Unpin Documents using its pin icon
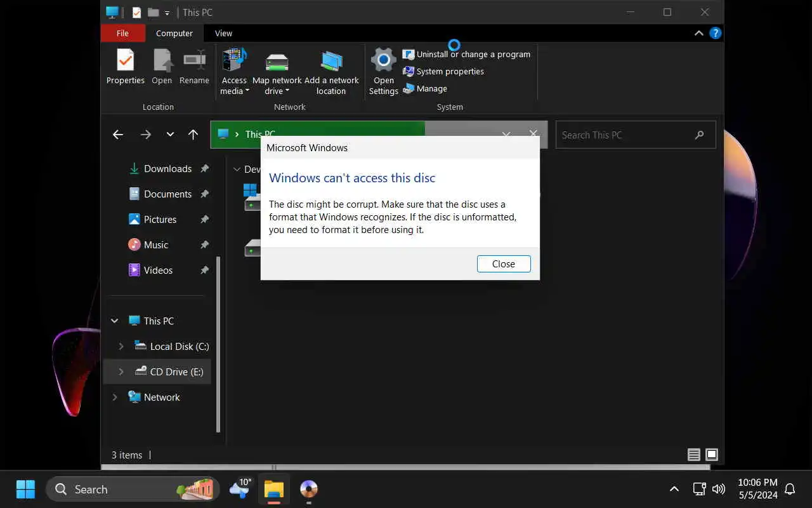Screen dimensions: 812x508 (204, 194)
